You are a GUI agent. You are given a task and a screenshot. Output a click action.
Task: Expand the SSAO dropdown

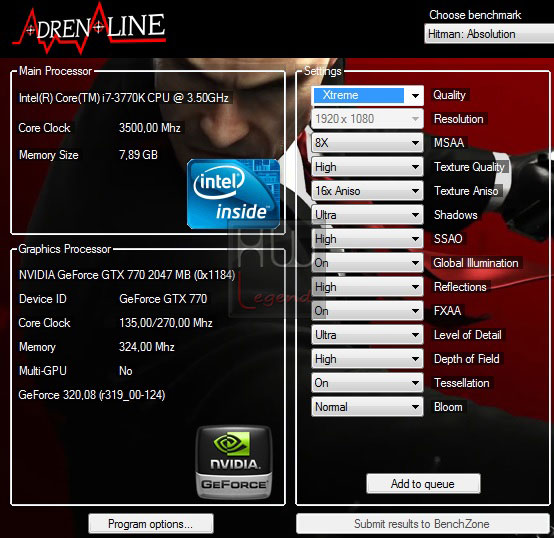[x=367, y=239]
